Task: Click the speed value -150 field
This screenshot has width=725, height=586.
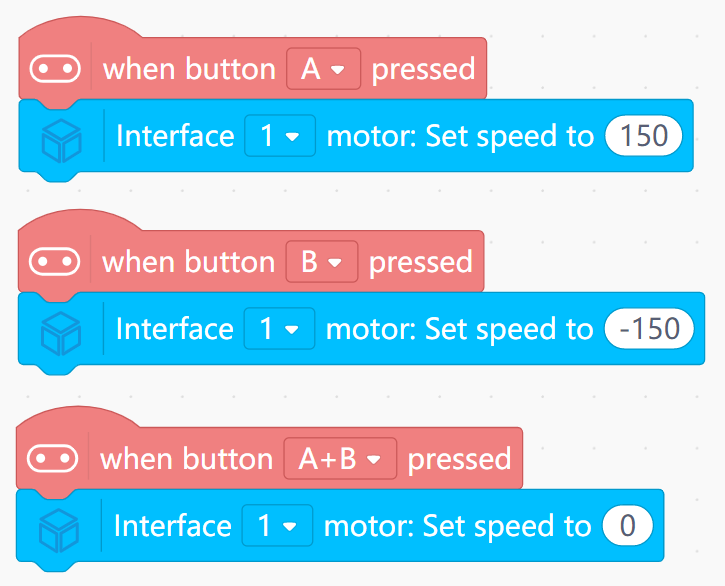Action: (649, 329)
